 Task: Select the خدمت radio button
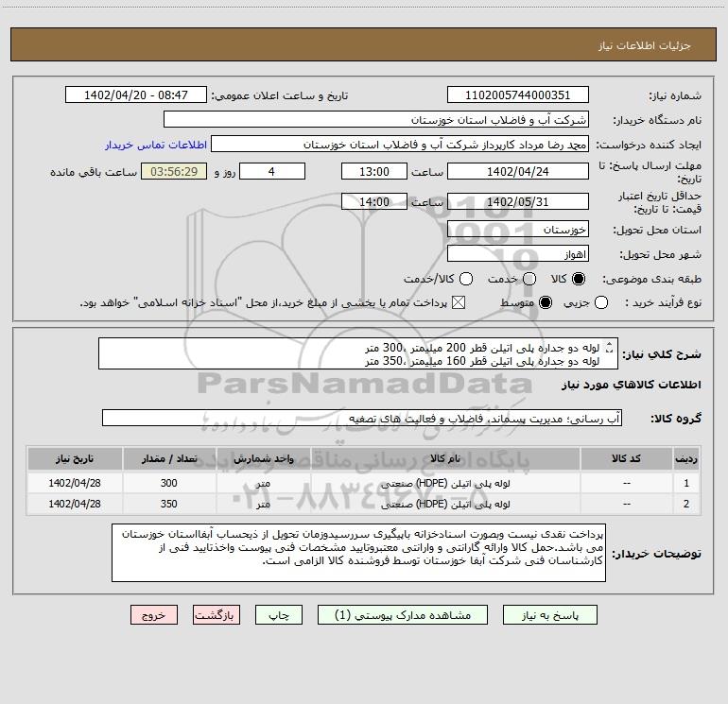tap(529, 279)
